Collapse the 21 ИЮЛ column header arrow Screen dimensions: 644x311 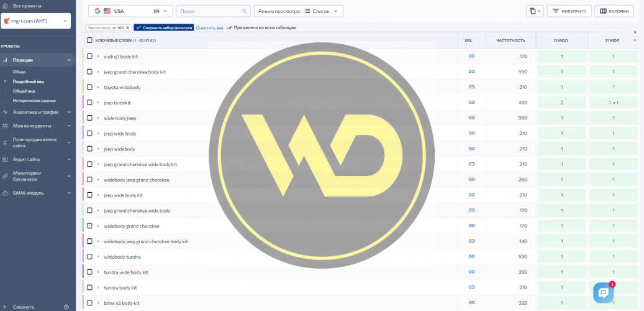(635, 40)
